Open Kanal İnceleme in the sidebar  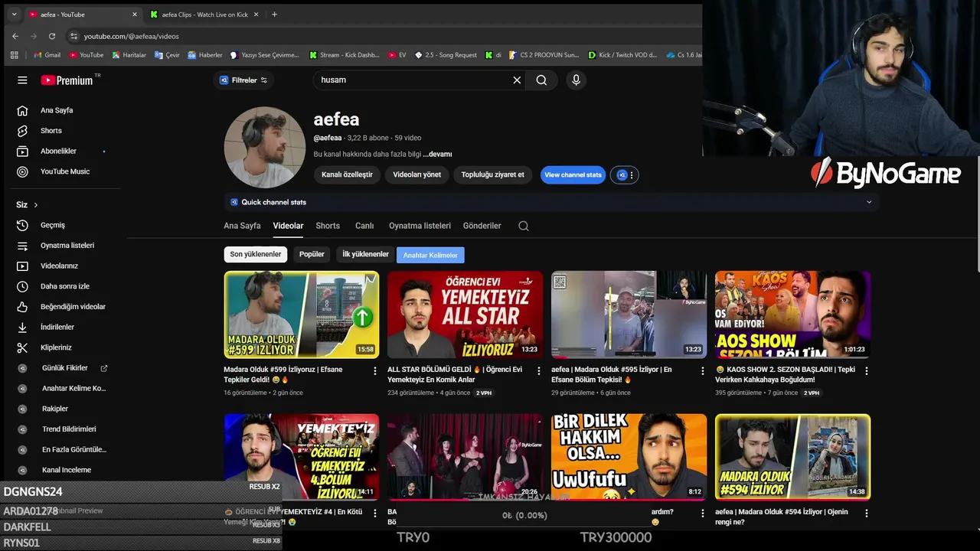(65, 470)
